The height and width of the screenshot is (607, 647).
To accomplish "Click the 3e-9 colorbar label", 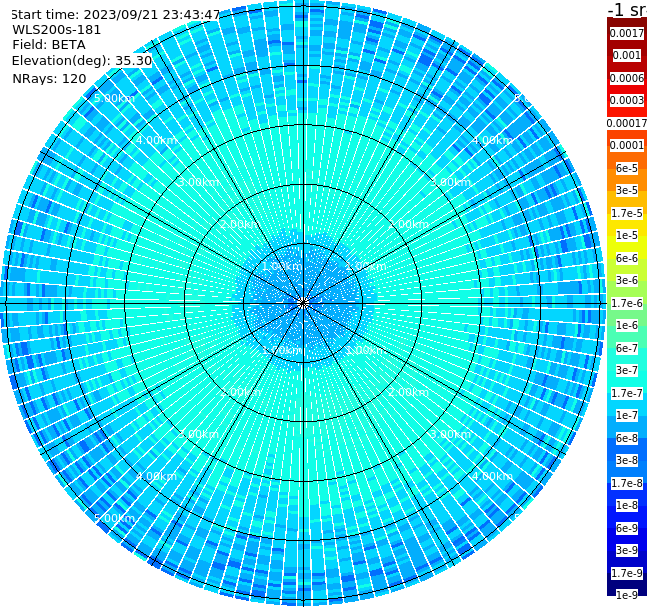I will (627, 550).
